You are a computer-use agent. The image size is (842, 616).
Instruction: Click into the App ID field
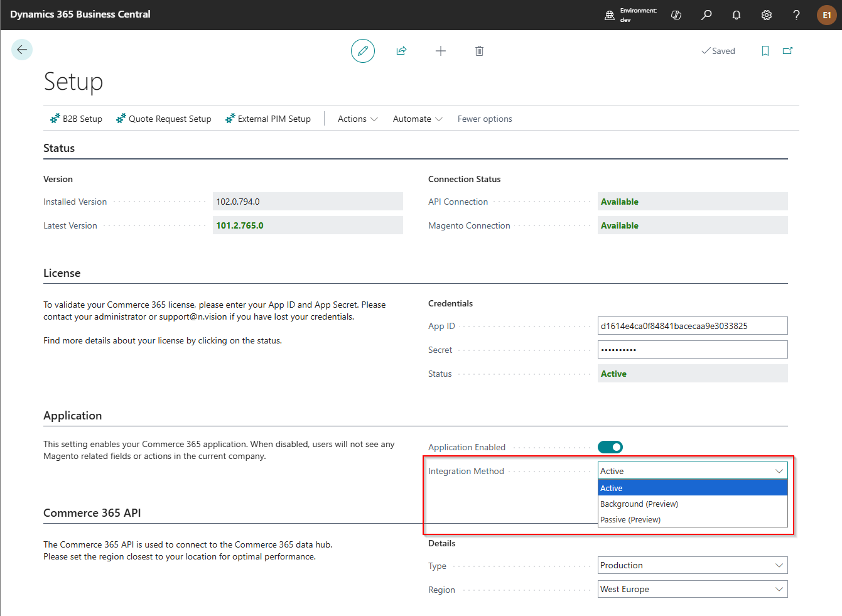coord(692,326)
